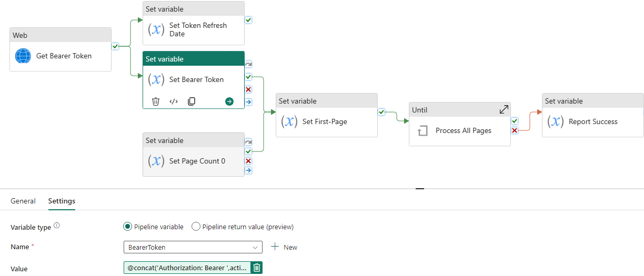Screen dimensions: 644x276
Task: Click the Variable type info icon
Action: coord(57,226)
